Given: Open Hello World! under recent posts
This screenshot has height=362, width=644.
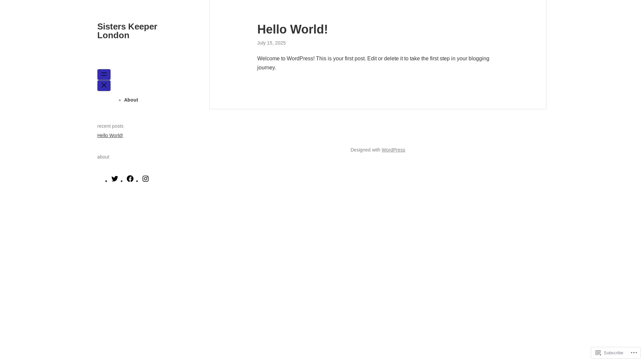Looking at the screenshot, I should (x=110, y=135).
